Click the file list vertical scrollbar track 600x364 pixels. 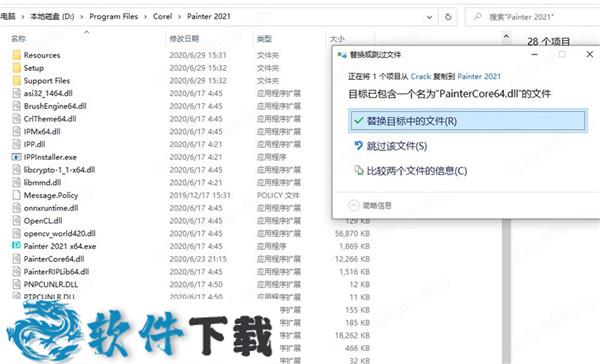(506, 291)
